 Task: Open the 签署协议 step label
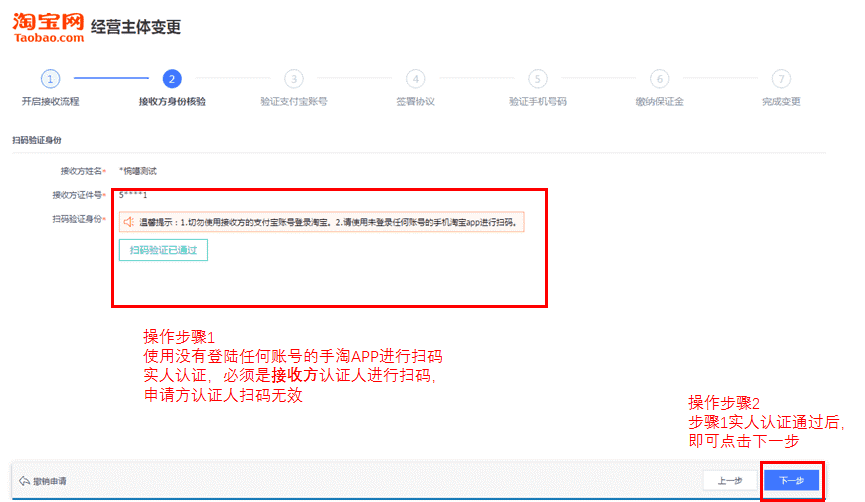tap(415, 102)
